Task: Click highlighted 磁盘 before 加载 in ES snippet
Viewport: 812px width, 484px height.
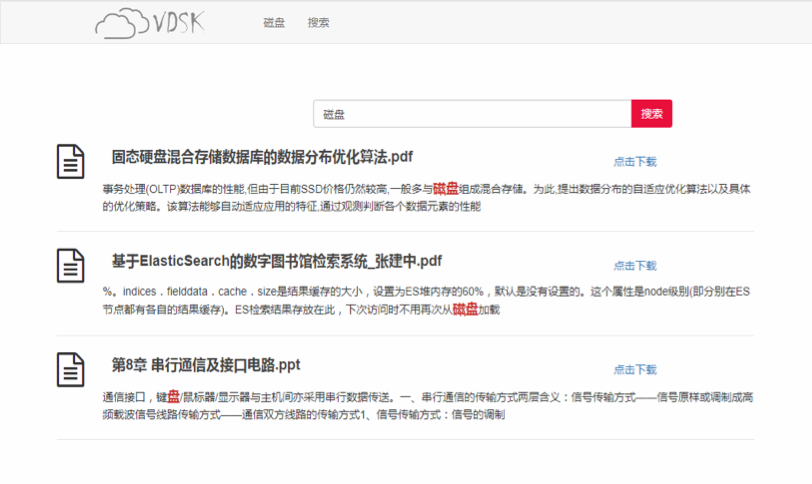Action: coord(465,310)
